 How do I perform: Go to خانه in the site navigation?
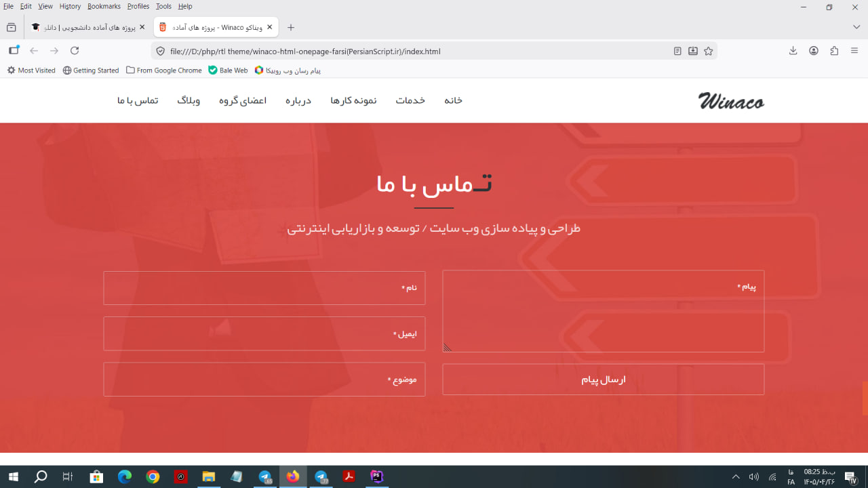[454, 100]
